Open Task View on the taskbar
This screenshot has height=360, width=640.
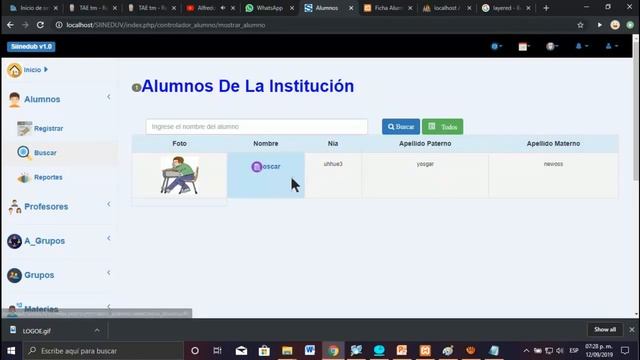coord(218,351)
